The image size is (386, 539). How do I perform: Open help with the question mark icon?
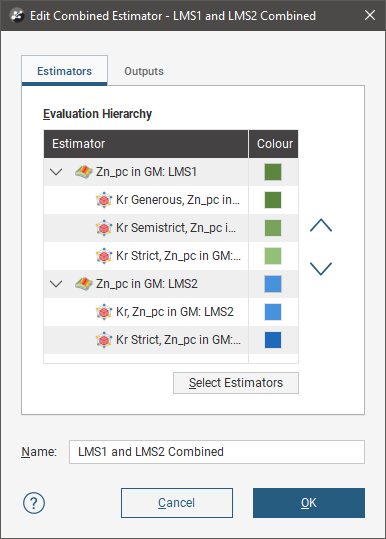click(x=34, y=503)
